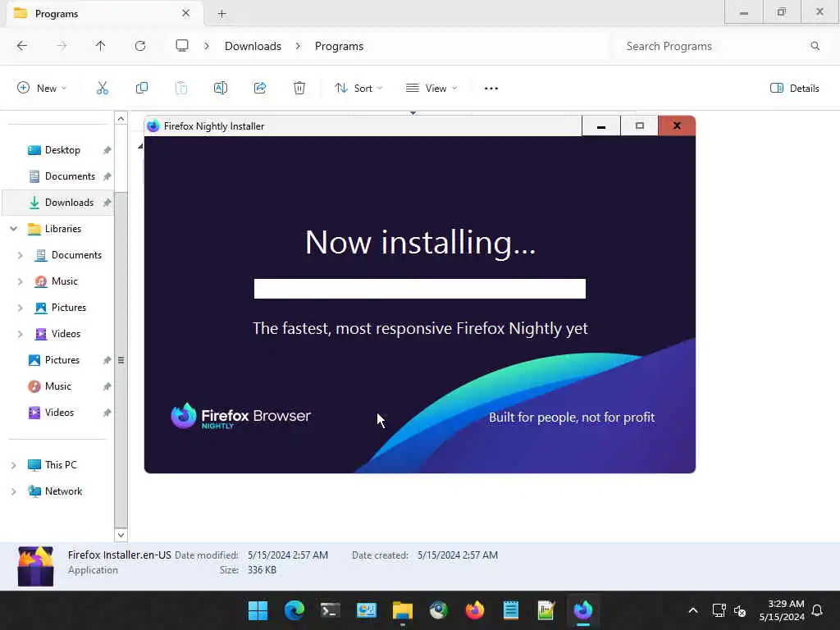Open the Music library
The image size is (840, 630).
pos(64,282)
